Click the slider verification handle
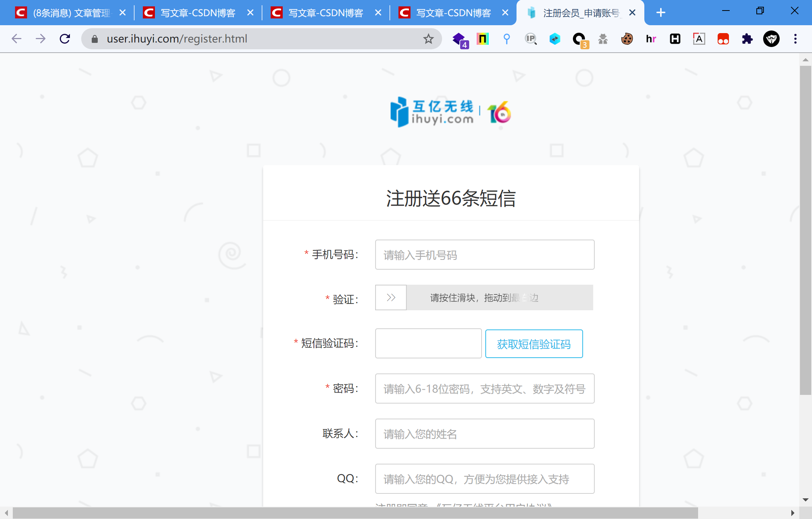The height and width of the screenshot is (519, 812). click(x=391, y=297)
